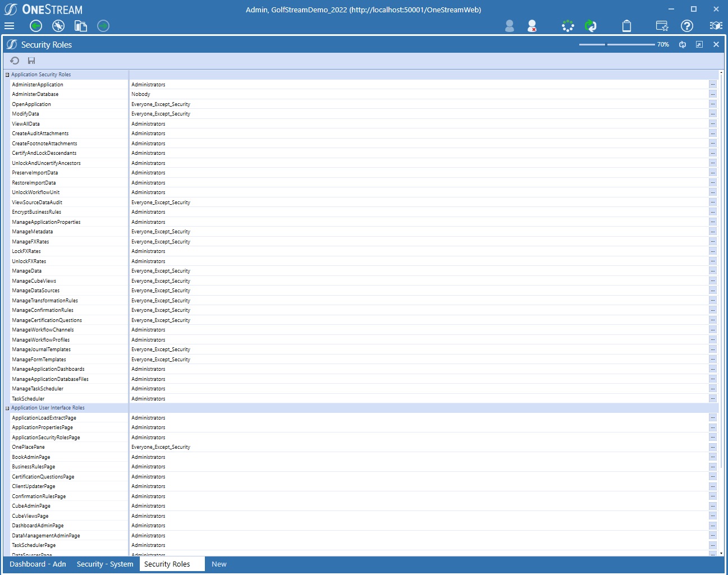Select the ManageJournalTemplates role name
The image size is (728, 575).
41,349
